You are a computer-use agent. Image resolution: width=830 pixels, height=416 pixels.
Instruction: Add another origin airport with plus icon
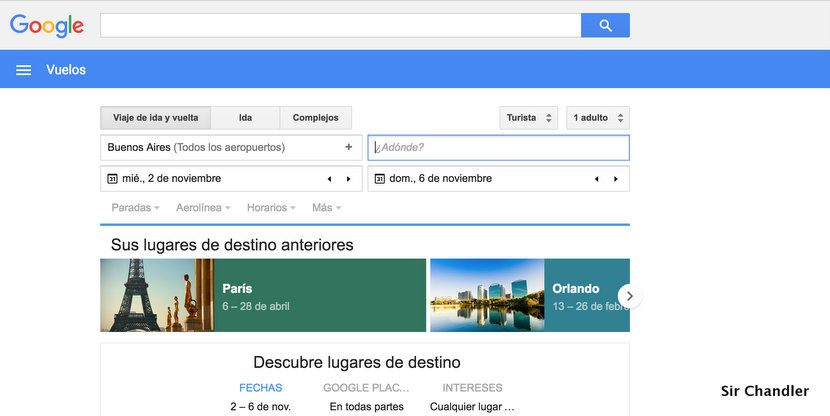(349, 147)
